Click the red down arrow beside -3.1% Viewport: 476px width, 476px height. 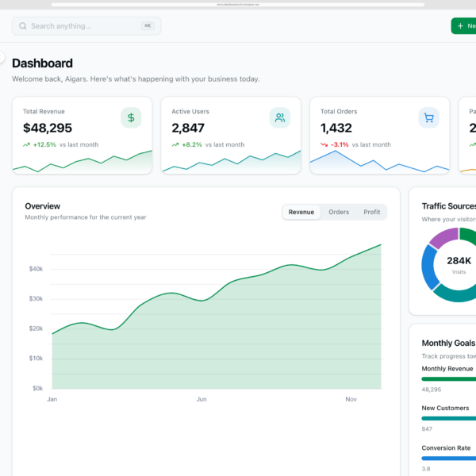coord(324,145)
